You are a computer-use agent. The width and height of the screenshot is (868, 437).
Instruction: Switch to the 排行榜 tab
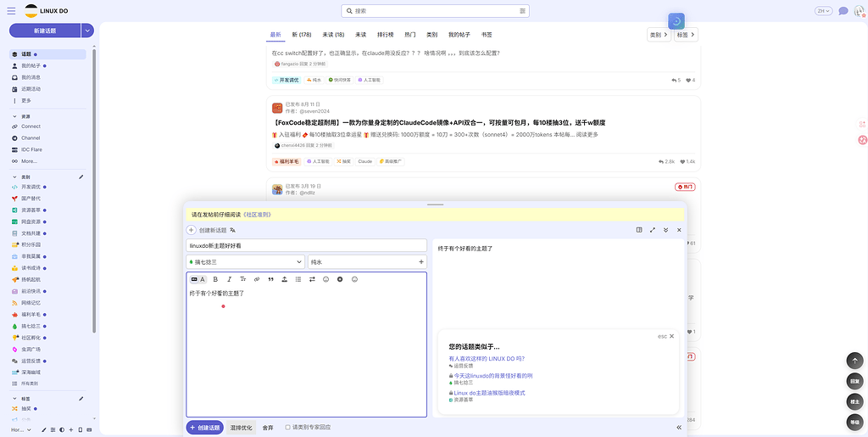386,34
